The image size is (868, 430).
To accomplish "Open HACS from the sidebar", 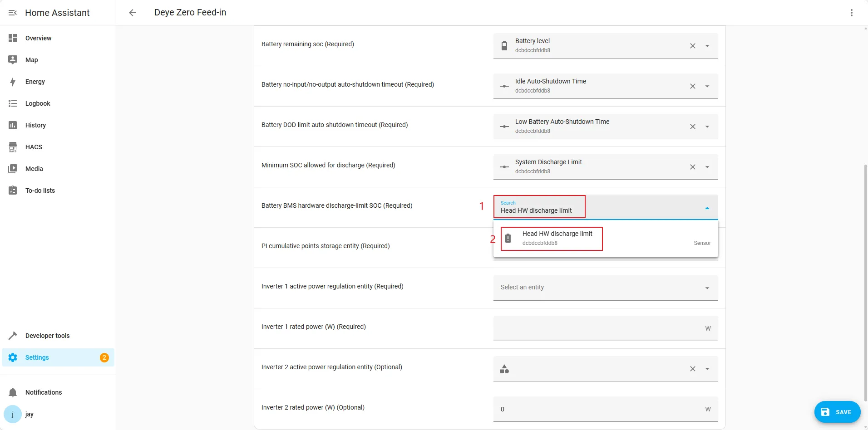I will [34, 147].
